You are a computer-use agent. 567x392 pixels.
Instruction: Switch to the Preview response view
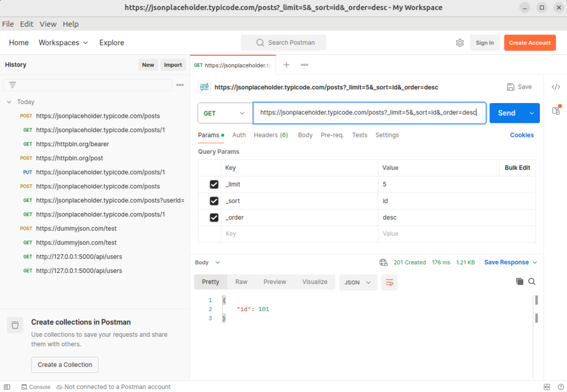(x=275, y=282)
